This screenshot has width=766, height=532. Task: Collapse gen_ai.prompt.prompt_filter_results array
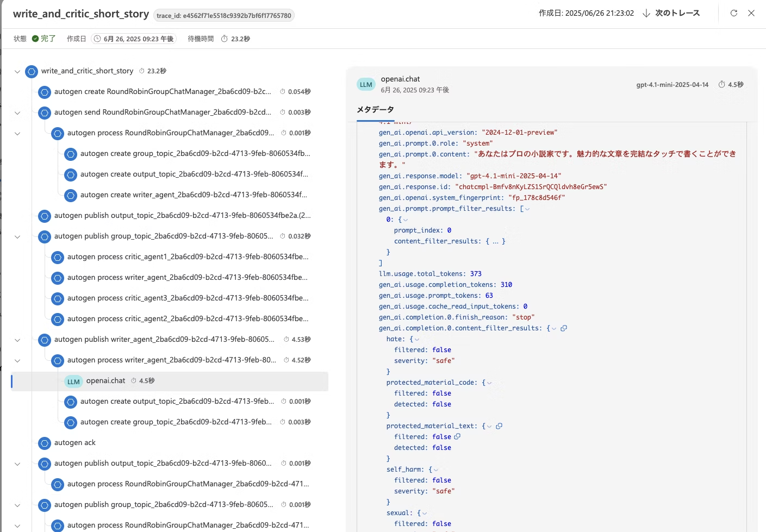[527, 209]
